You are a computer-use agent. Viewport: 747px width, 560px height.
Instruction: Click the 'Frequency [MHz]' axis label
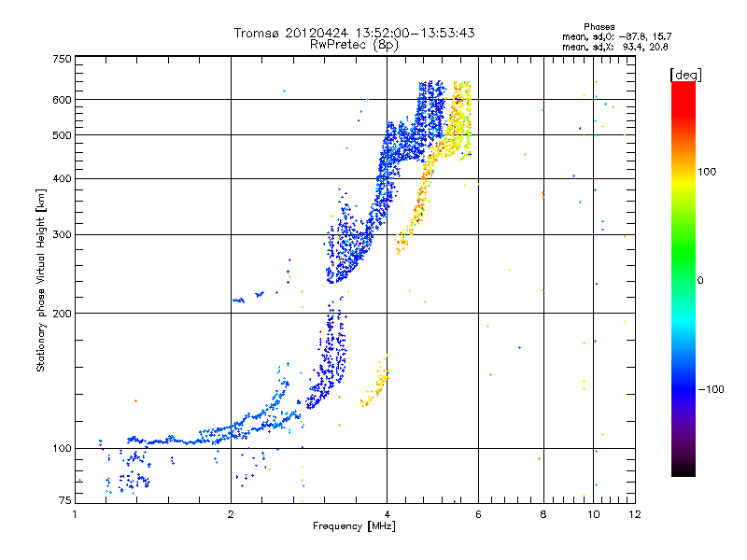(354, 526)
